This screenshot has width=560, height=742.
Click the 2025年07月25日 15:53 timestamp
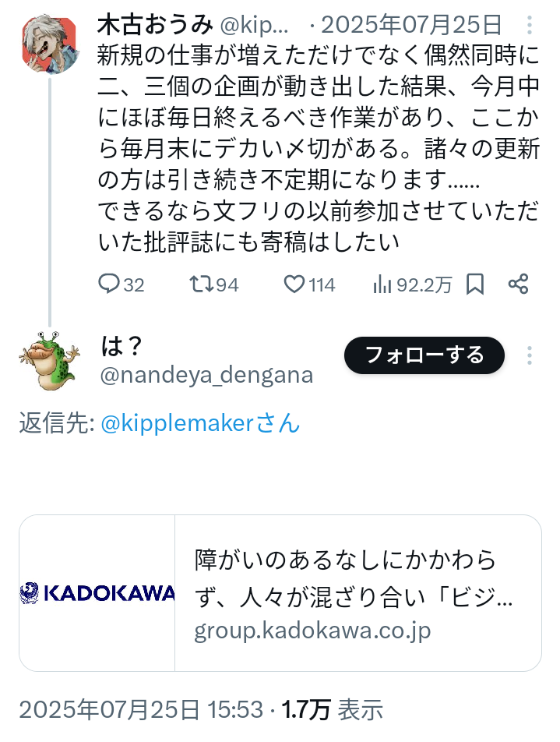pyautogui.click(x=141, y=710)
